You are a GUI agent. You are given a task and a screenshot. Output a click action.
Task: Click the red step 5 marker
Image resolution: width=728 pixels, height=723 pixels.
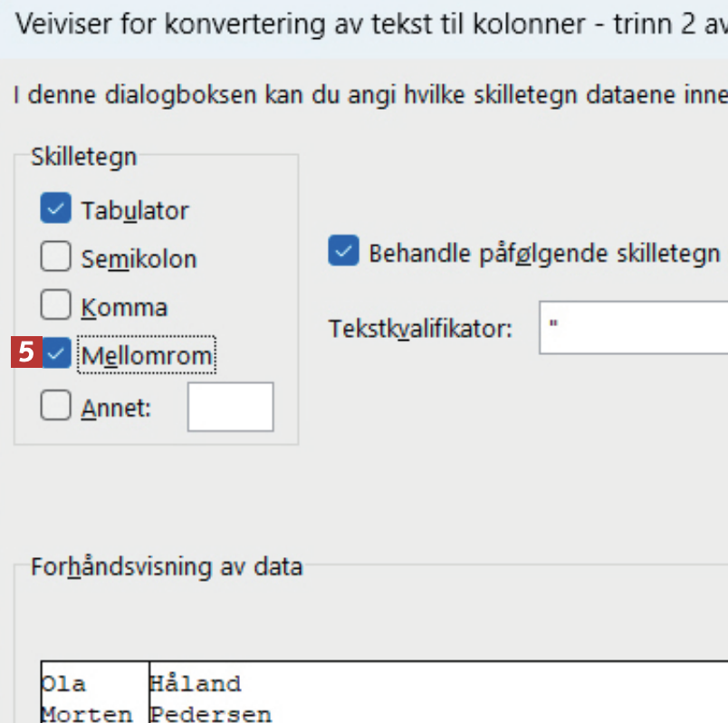pos(26,353)
